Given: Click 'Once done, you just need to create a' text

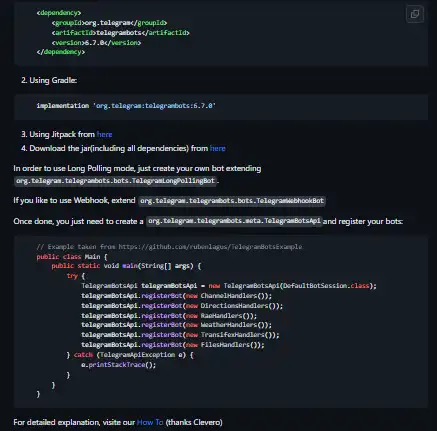Looking at the screenshot, I should coord(78,221).
